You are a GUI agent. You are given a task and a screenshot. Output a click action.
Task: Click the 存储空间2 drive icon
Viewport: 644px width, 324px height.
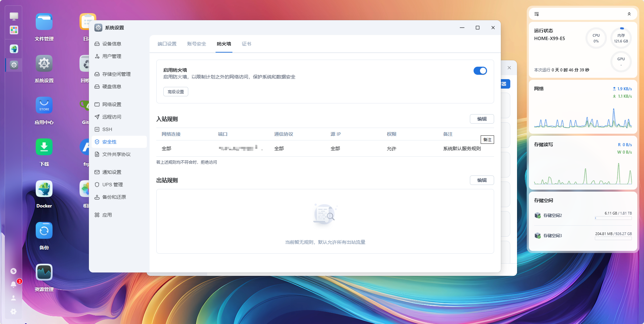click(538, 216)
